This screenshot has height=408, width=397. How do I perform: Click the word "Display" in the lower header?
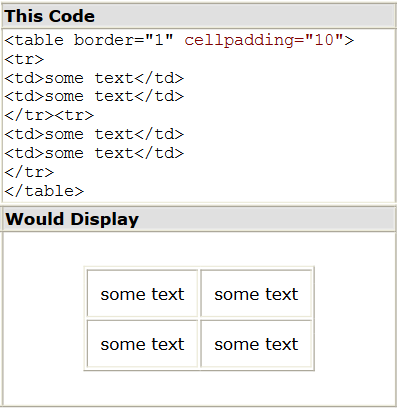click(x=104, y=219)
